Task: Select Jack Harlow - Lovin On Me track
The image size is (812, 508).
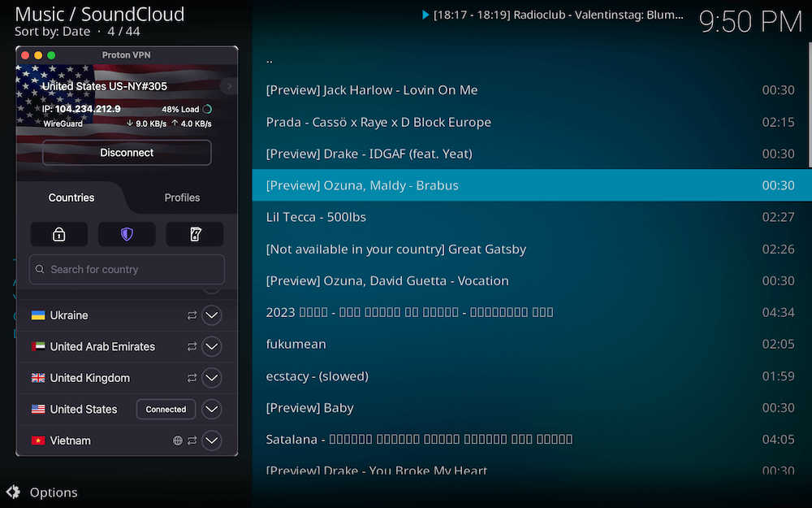Action: [x=531, y=90]
